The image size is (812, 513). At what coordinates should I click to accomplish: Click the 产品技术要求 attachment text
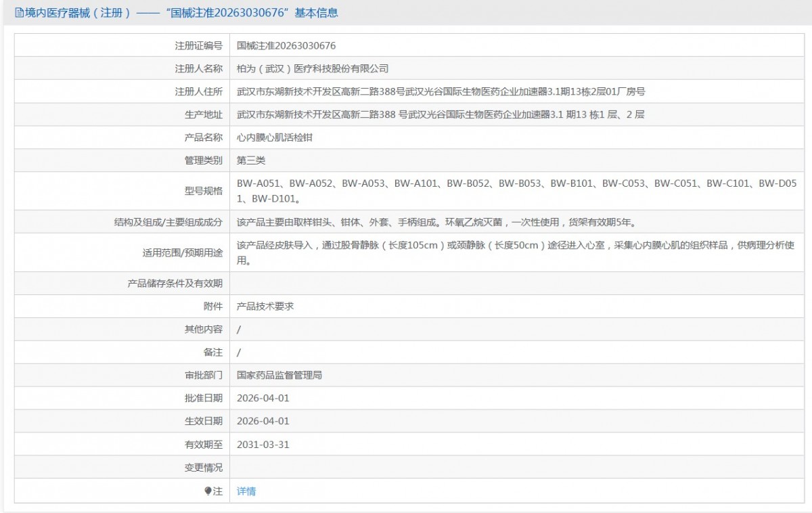(265, 306)
